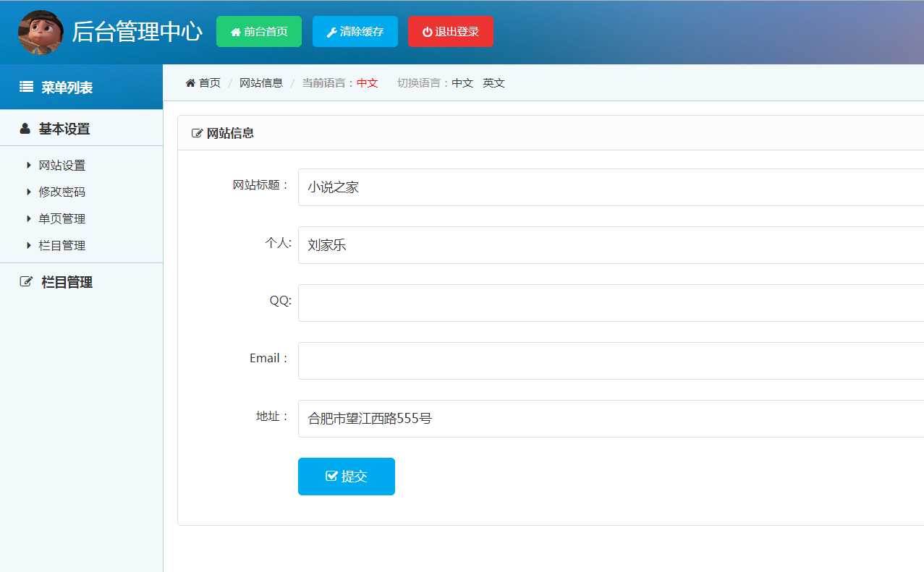Open 栏目管理 submenu under 基本设置
The width and height of the screenshot is (924, 572).
coord(62,245)
